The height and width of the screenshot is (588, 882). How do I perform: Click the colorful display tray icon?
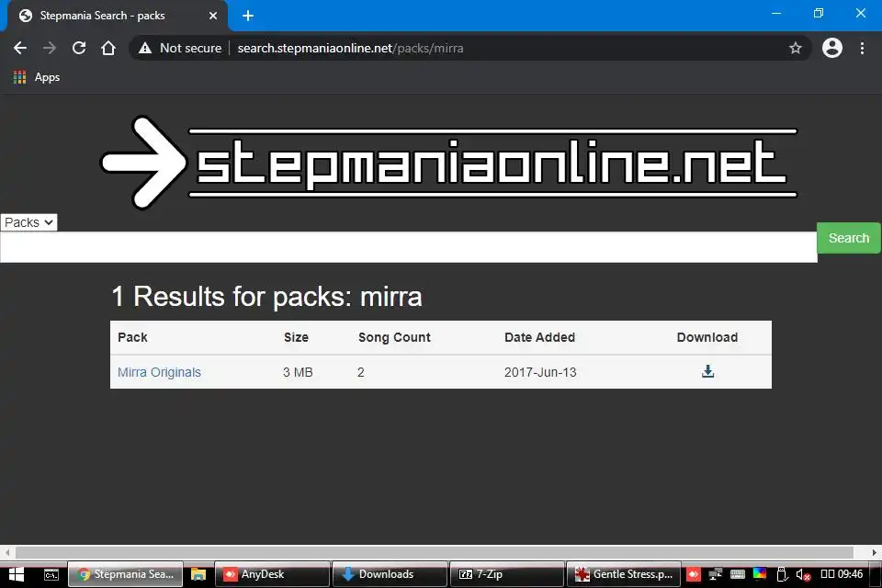pyautogui.click(x=760, y=574)
